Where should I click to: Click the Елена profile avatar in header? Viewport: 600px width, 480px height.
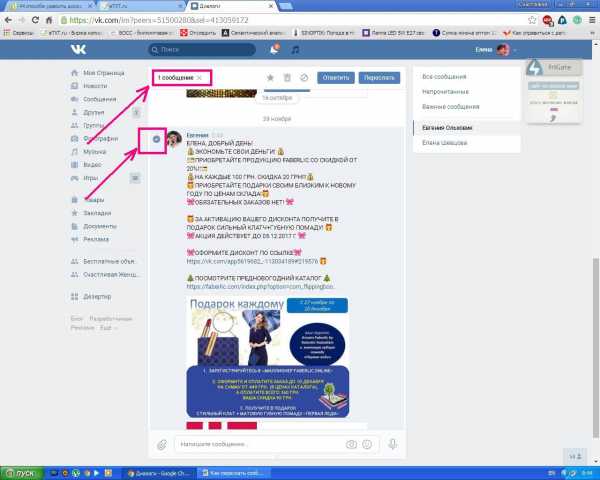[x=503, y=49]
